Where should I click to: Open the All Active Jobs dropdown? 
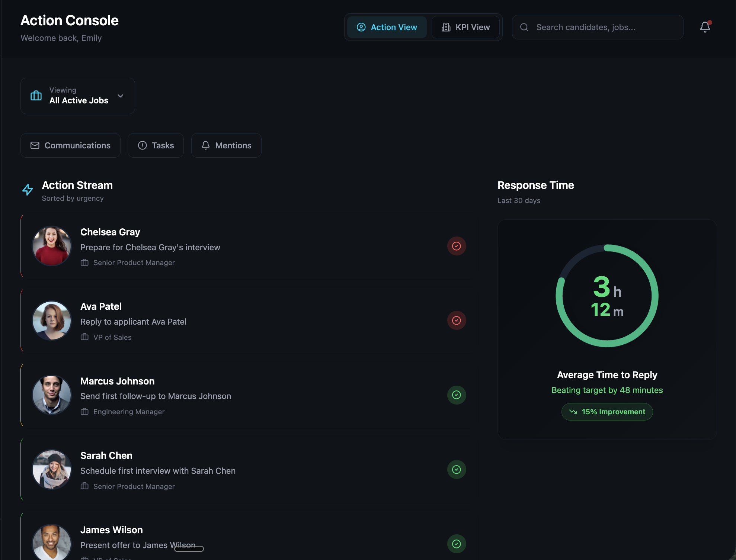tap(77, 96)
